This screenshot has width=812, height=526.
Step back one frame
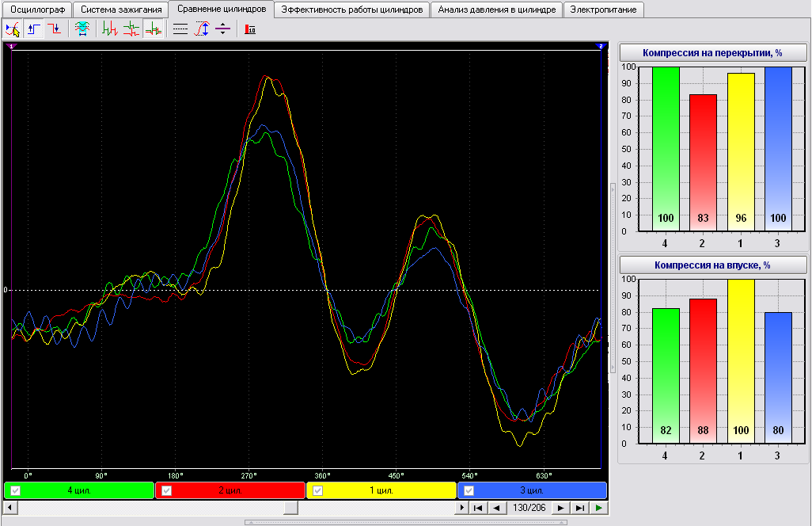[x=497, y=508]
